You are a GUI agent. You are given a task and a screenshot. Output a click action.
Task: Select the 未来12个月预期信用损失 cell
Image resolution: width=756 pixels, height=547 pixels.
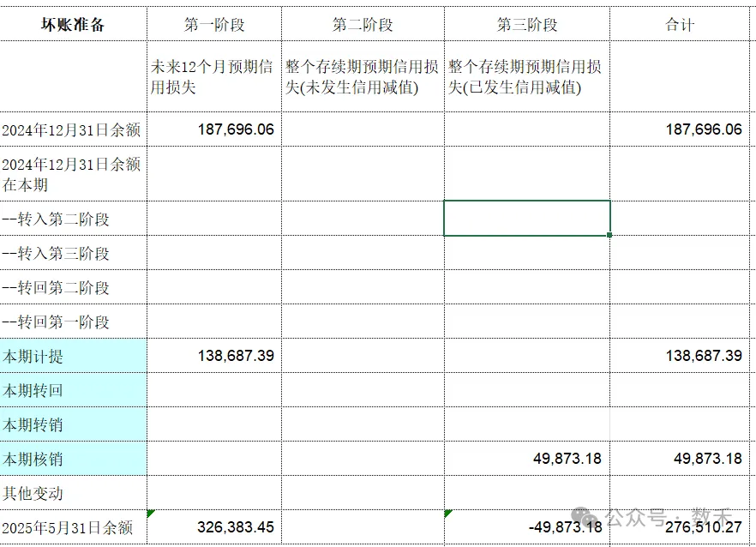coord(214,76)
